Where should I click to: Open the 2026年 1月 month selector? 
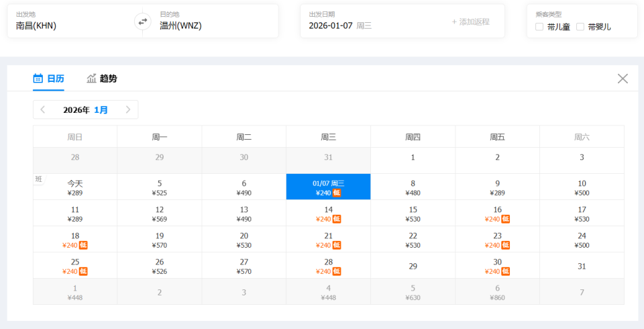85,109
